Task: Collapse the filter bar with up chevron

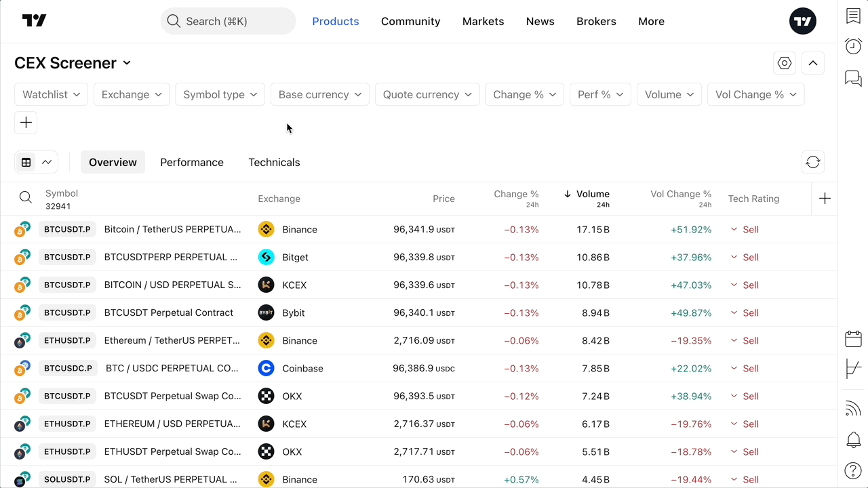Action: [x=813, y=63]
